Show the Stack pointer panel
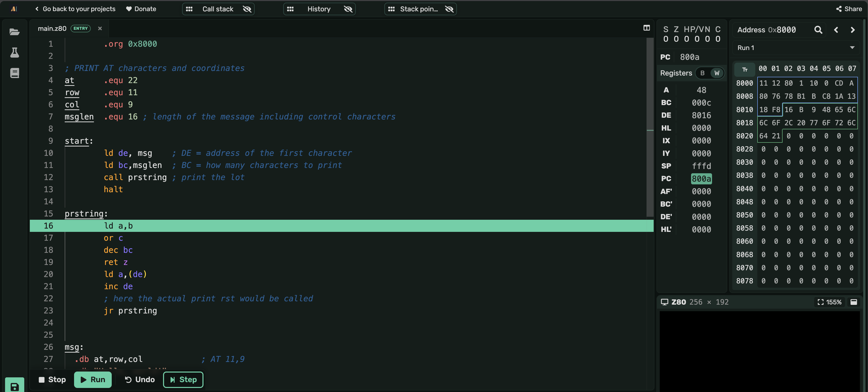The height and width of the screenshot is (392, 868). (x=421, y=9)
